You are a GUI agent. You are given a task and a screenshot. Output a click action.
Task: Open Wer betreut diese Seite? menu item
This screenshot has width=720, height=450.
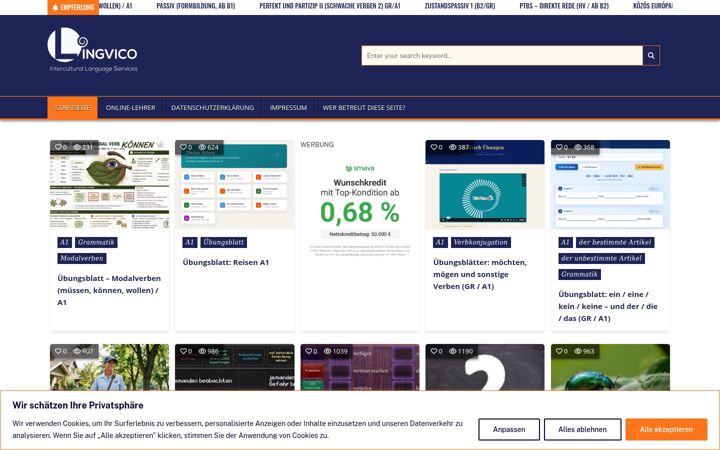click(364, 107)
